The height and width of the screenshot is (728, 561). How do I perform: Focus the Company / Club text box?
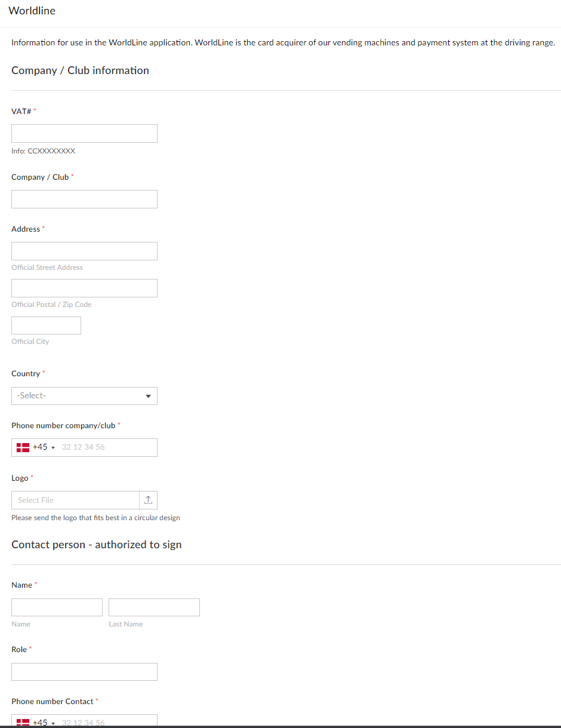(84, 199)
